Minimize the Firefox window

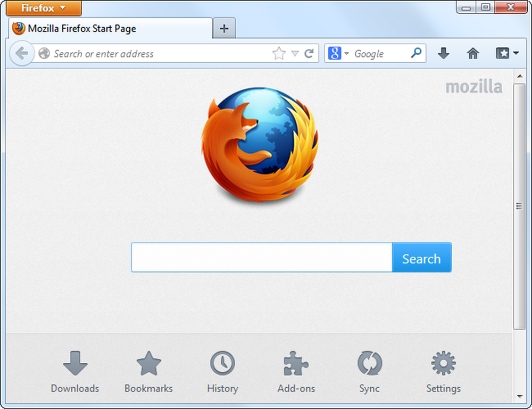466,7
